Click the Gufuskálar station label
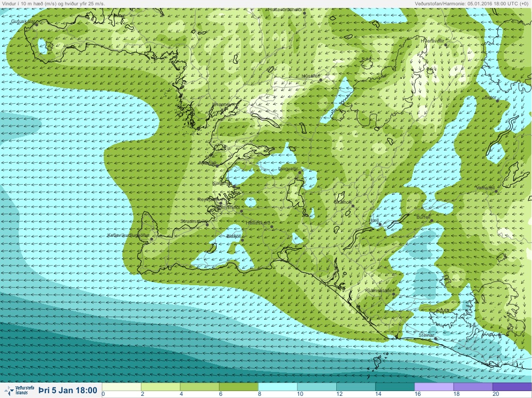The width and height of the screenshot is (532, 398). point(23,21)
